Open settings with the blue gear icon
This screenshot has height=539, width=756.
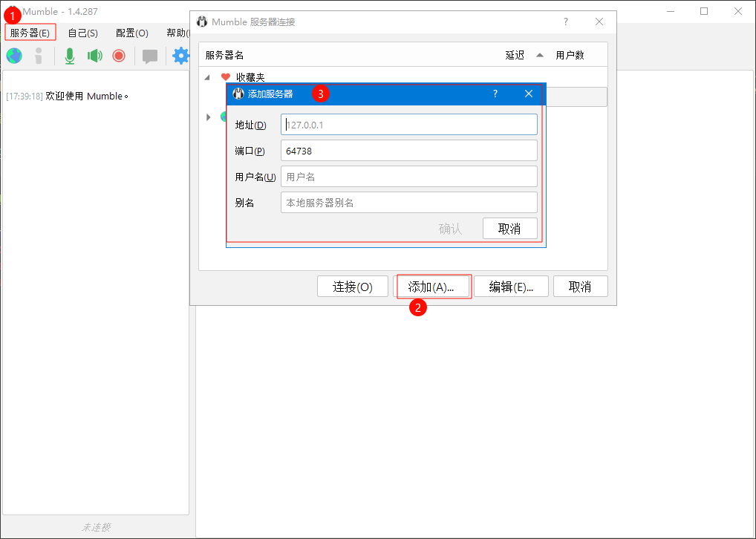click(x=180, y=56)
